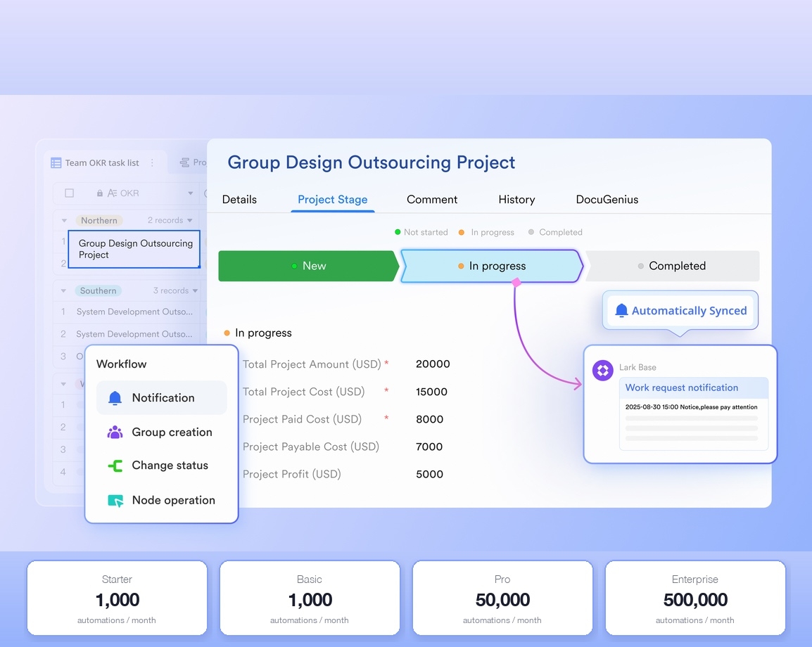The image size is (812, 647).
Task: Click the Workflow panel heading
Action: 121,364
